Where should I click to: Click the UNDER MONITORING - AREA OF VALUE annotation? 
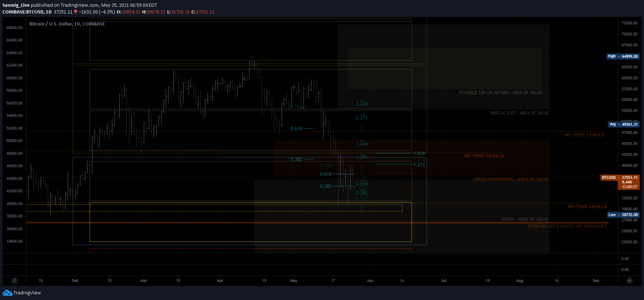(x=511, y=179)
